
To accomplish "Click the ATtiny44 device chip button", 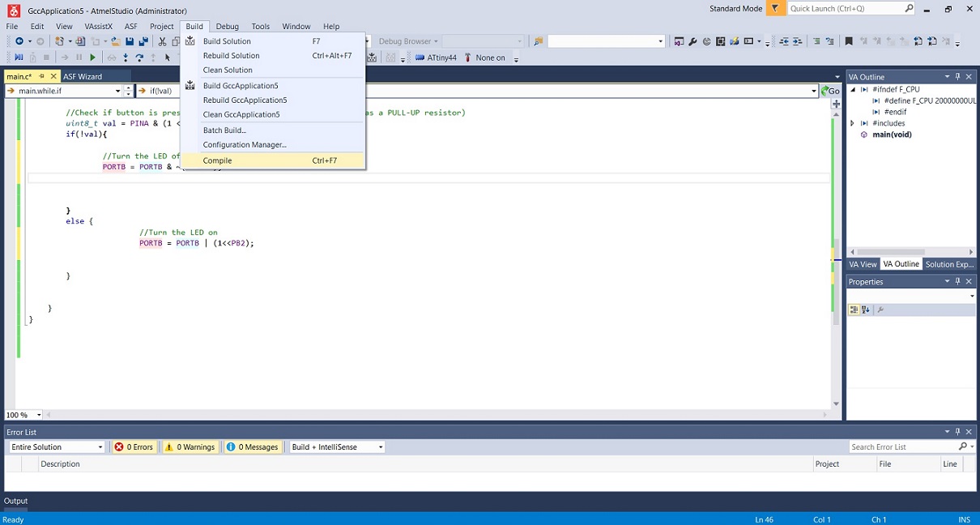I will tap(436, 58).
